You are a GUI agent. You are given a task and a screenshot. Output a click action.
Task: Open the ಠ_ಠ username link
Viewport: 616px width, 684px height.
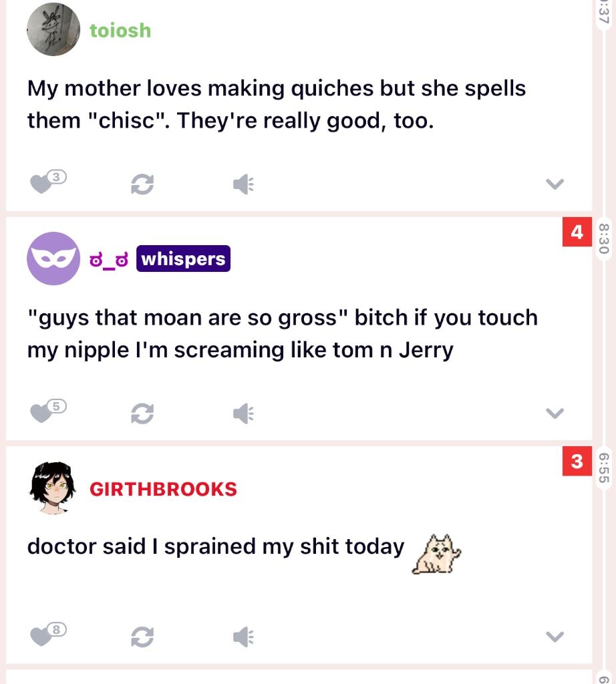[x=109, y=260]
